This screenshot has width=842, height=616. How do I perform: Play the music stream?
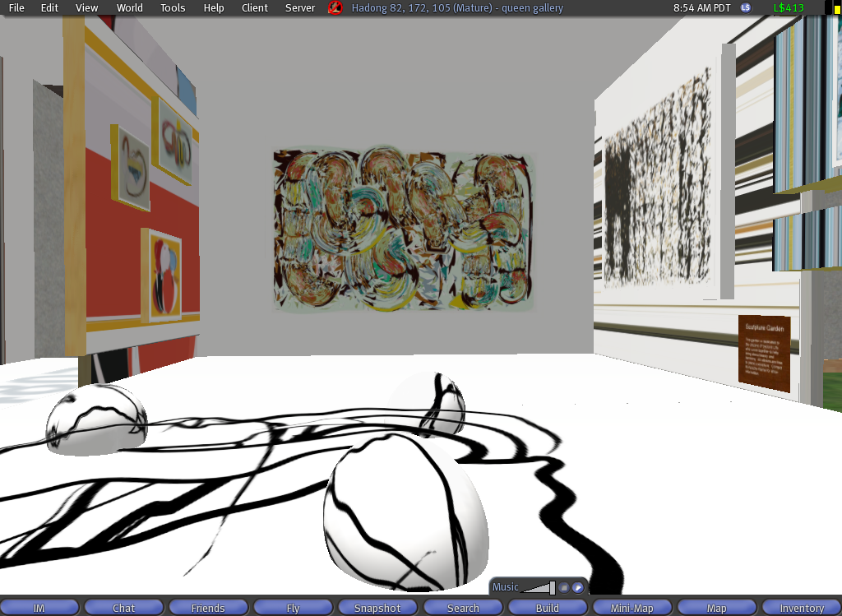click(x=578, y=587)
